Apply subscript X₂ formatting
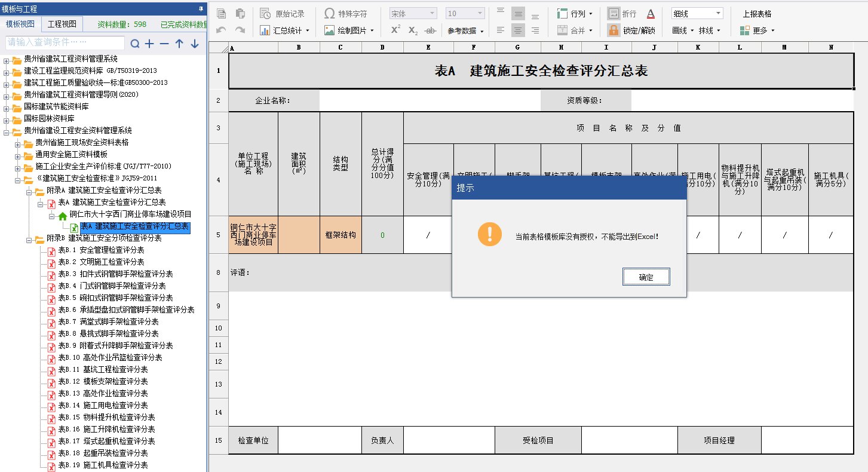 [413, 30]
